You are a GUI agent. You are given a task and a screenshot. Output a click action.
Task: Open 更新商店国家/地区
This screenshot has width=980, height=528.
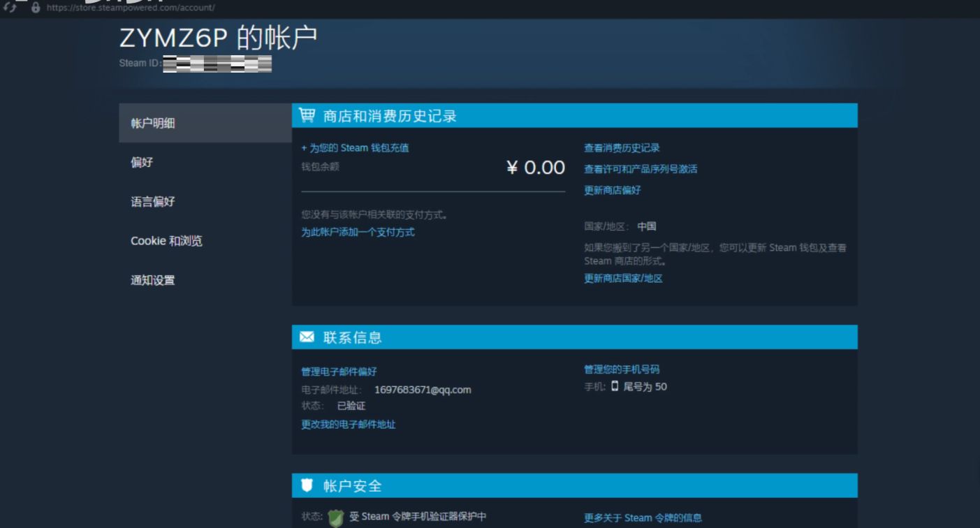pos(623,278)
